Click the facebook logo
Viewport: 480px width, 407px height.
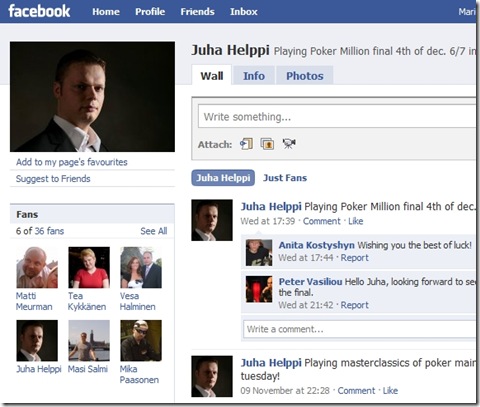[x=39, y=11]
